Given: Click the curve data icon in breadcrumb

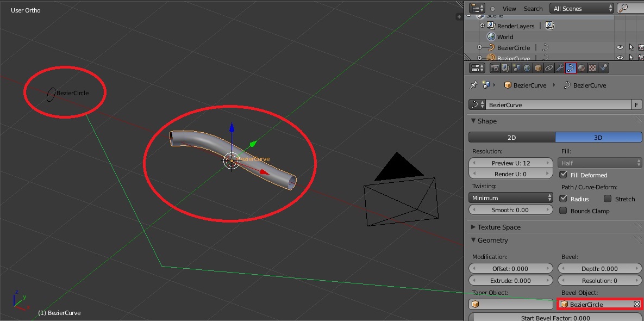Looking at the screenshot, I should point(567,85).
